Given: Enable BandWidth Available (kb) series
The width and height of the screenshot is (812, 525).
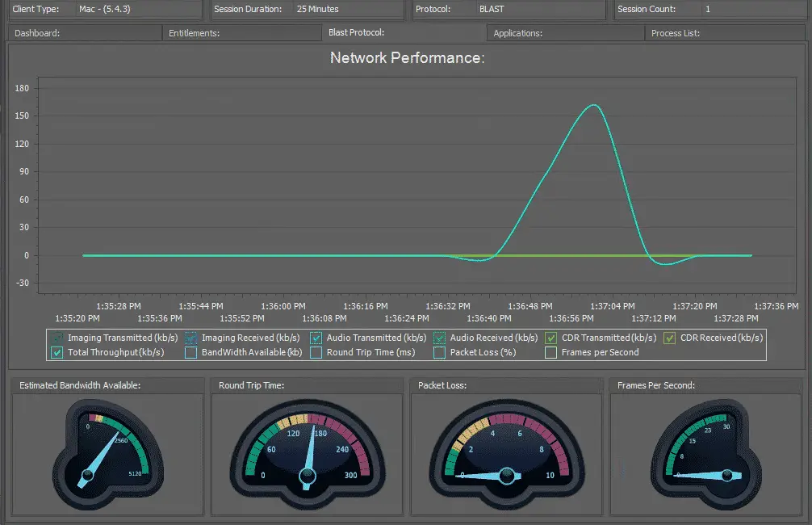Looking at the screenshot, I should (x=191, y=352).
